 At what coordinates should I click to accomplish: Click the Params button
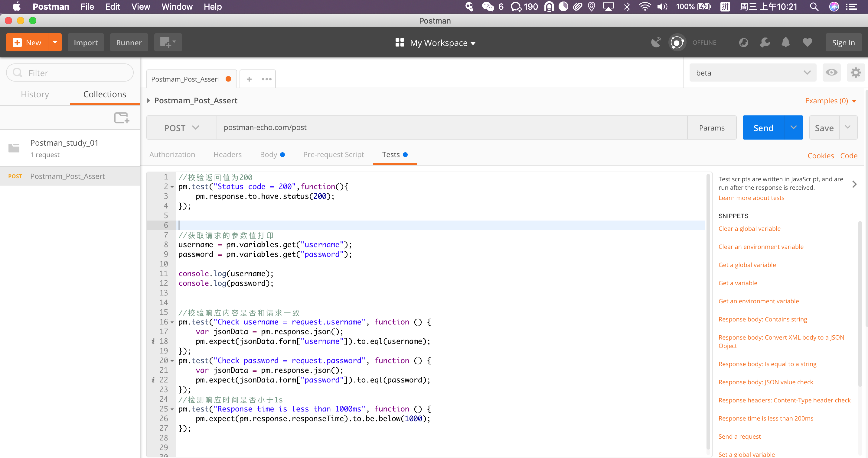[x=712, y=128]
